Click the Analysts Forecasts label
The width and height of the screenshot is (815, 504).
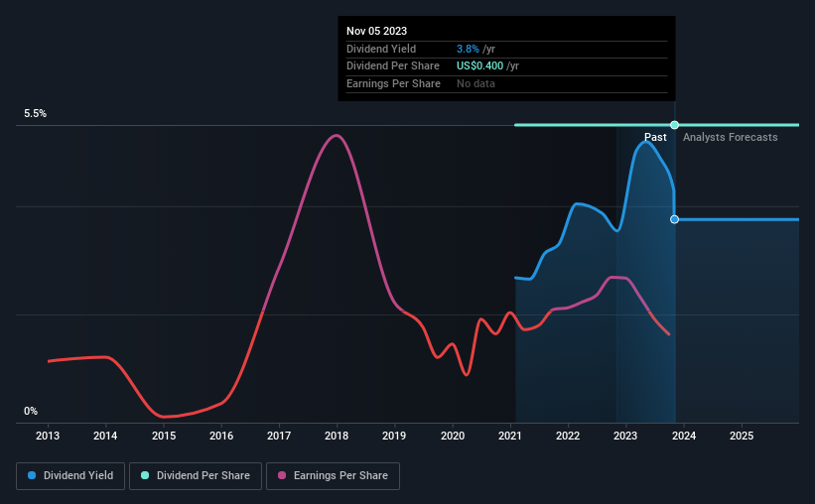tap(730, 137)
